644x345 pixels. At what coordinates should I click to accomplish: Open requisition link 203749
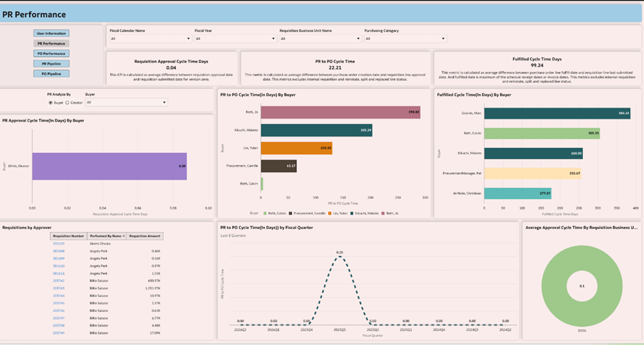tap(59, 333)
